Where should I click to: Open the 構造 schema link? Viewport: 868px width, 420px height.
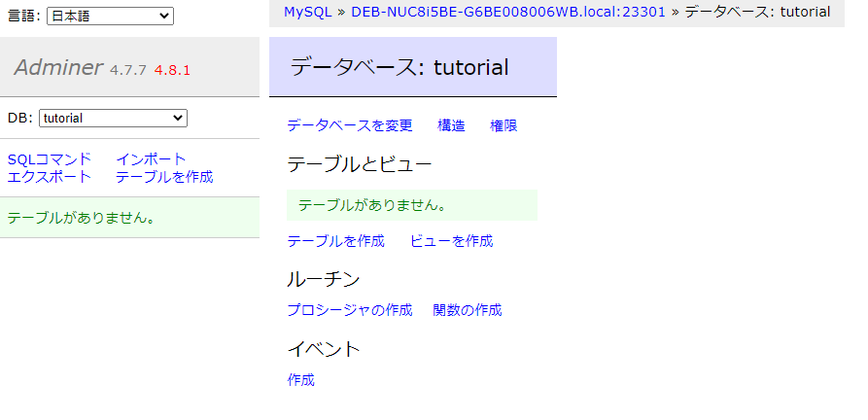(x=451, y=125)
